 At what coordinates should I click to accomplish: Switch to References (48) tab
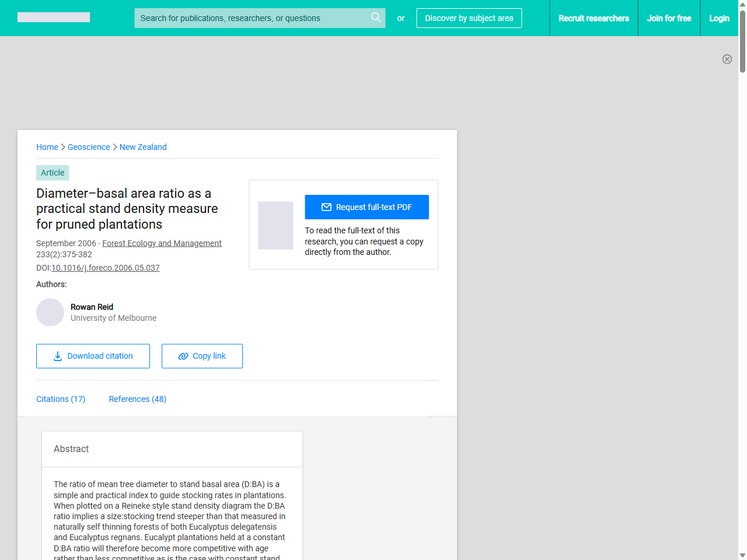click(x=138, y=399)
